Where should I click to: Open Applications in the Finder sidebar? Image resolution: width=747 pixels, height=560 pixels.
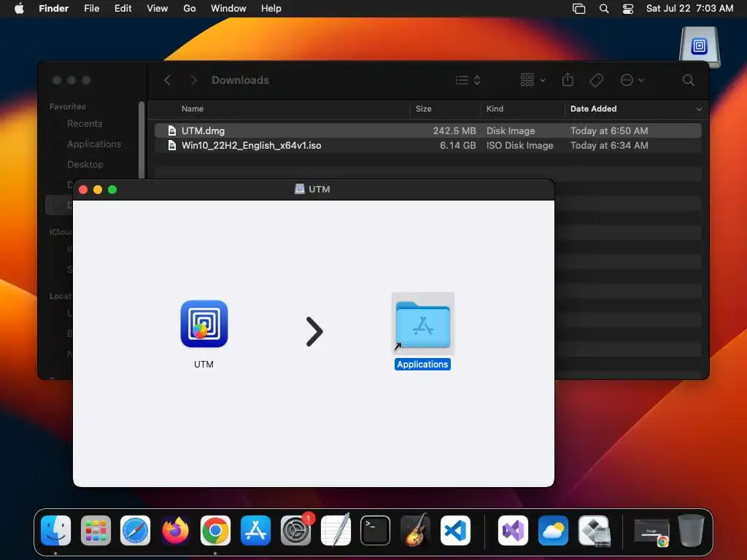tap(94, 144)
